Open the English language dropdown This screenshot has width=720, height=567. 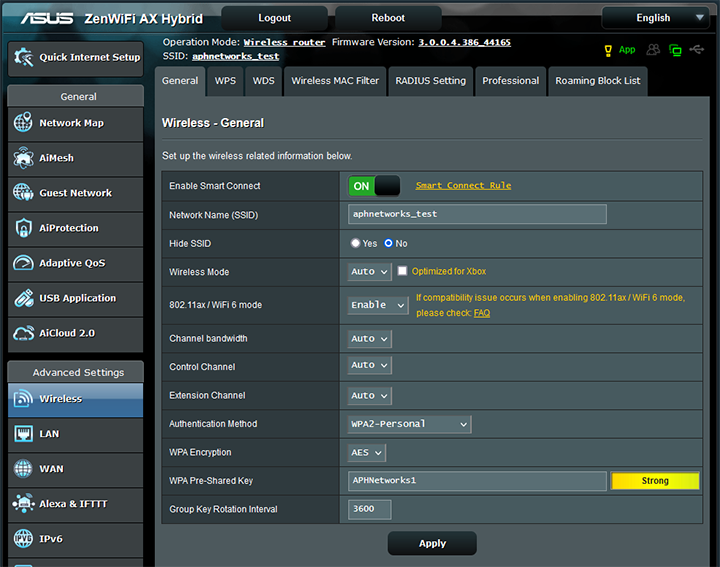click(x=656, y=17)
